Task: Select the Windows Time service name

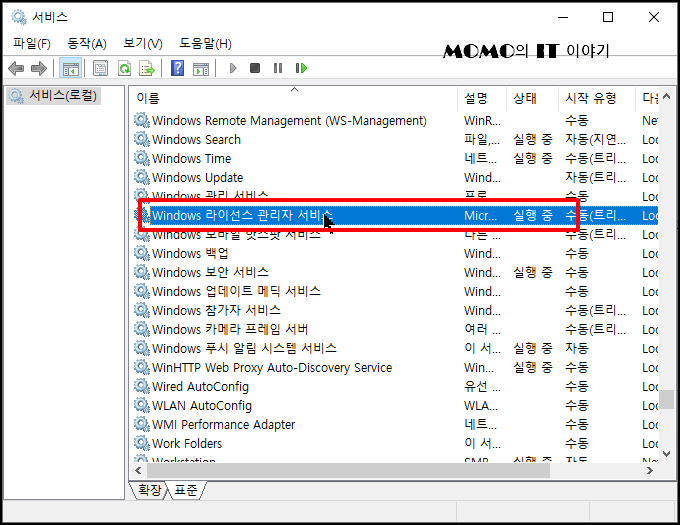Action: click(191, 158)
